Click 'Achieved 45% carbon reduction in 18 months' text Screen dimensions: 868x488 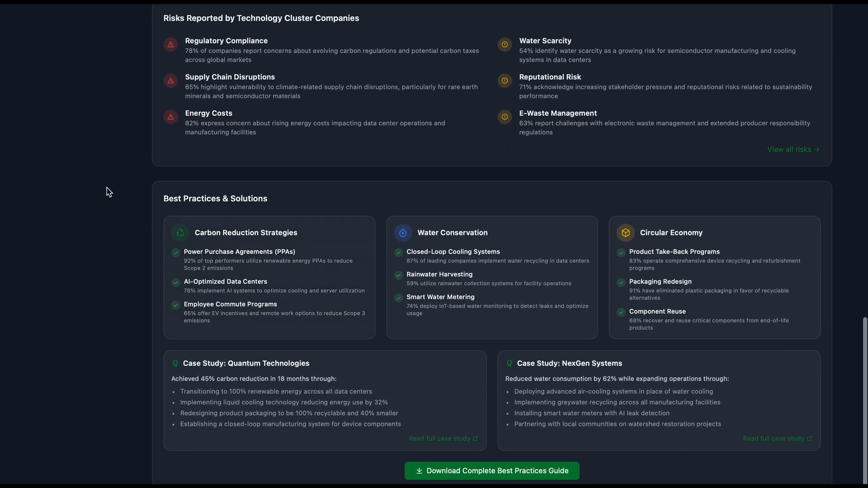click(254, 379)
